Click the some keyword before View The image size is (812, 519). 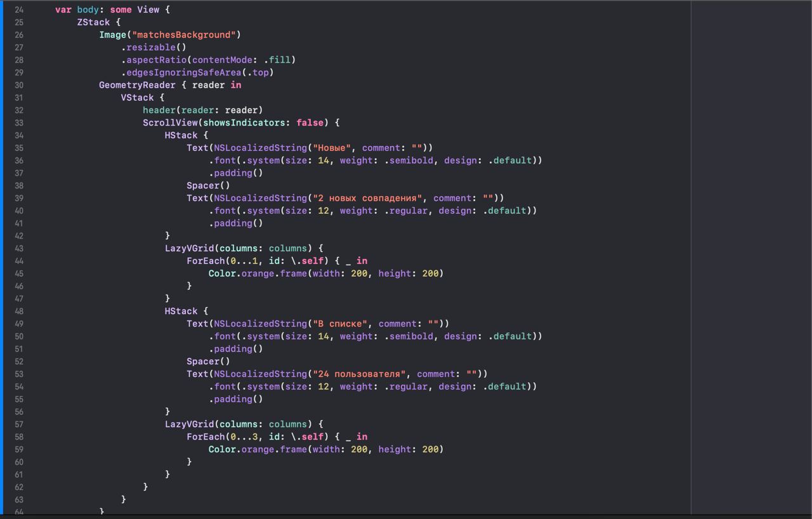[x=121, y=10]
